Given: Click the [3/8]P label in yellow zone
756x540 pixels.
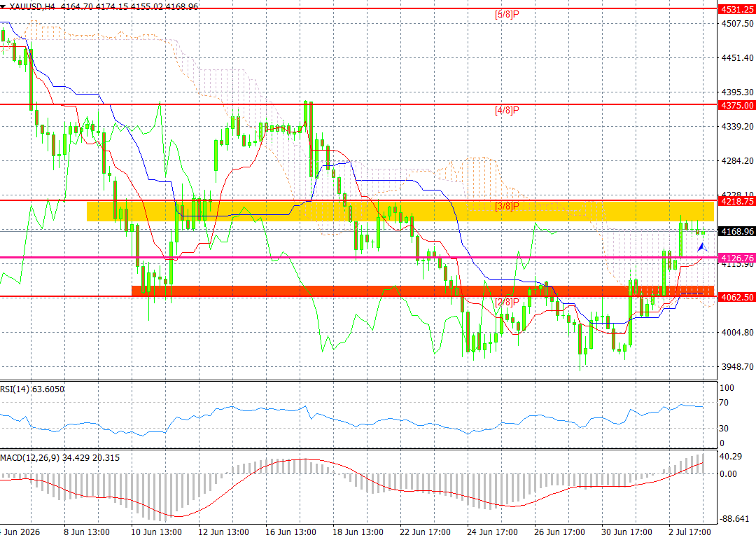Looking at the screenshot, I should (507, 207).
